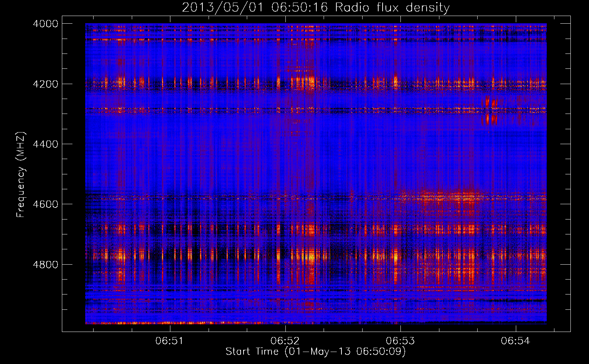
Task: Click the 06:54 time tick label
Action: click(515, 341)
